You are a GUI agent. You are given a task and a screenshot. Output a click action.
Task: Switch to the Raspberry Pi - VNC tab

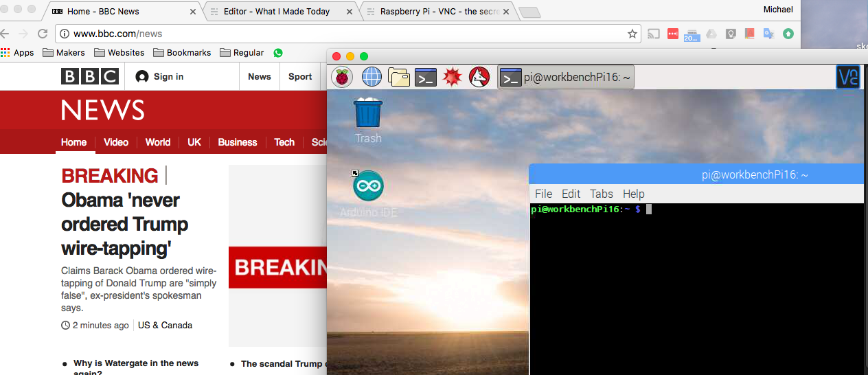pos(438,12)
